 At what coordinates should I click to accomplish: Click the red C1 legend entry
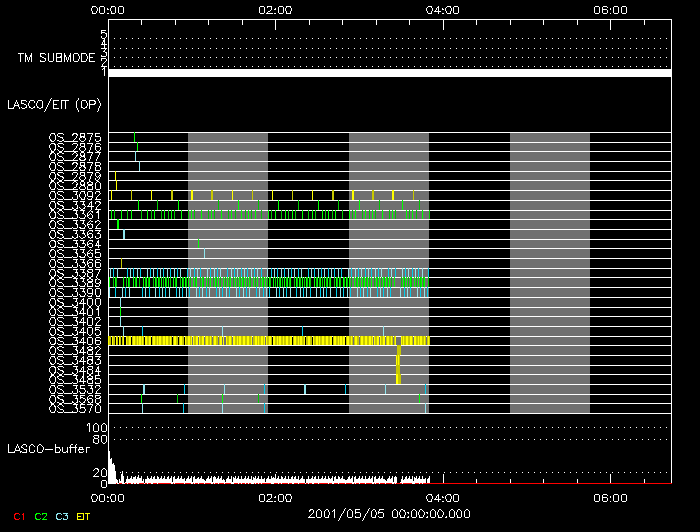coord(19,517)
